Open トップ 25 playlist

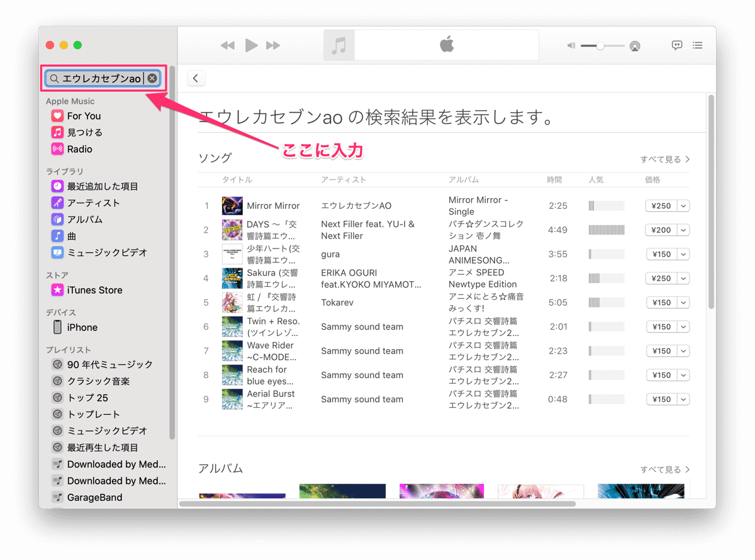[87, 398]
